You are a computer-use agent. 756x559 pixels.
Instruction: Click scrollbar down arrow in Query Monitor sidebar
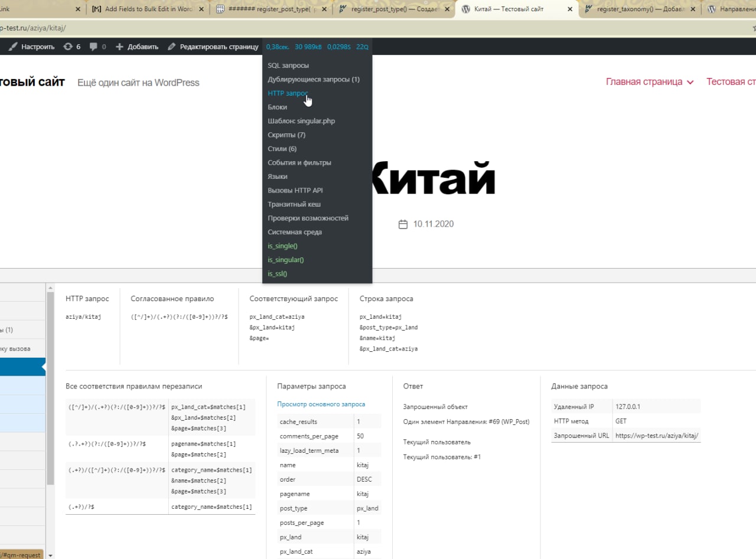click(x=50, y=555)
